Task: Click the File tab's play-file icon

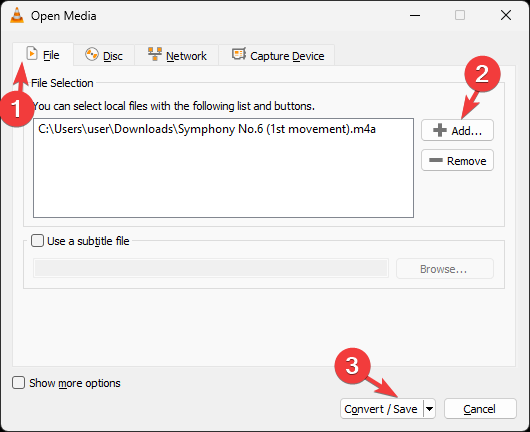Action: point(32,53)
